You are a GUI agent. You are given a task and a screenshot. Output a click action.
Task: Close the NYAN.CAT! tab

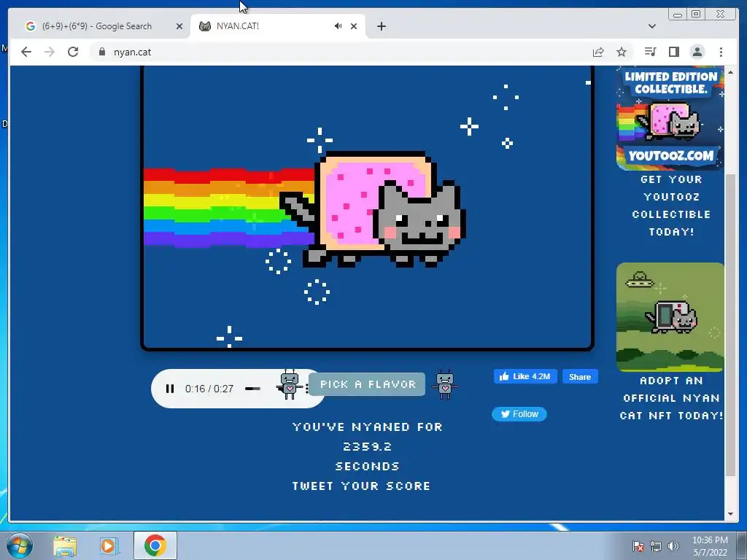(x=354, y=26)
